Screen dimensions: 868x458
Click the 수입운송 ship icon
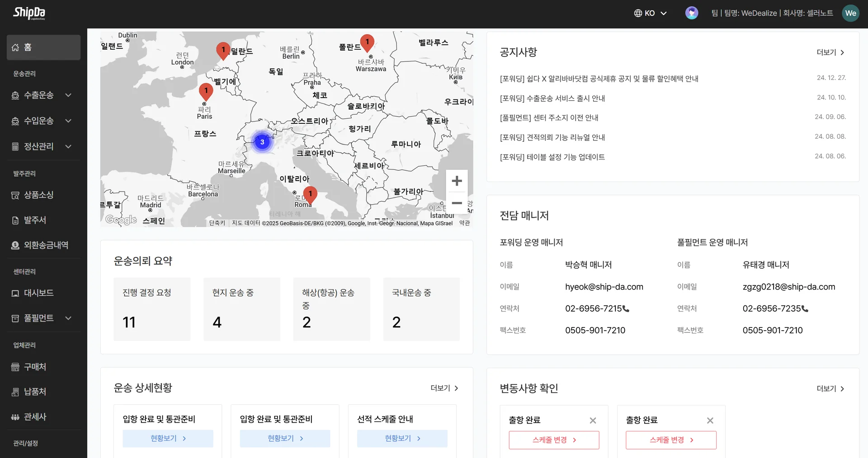point(15,121)
